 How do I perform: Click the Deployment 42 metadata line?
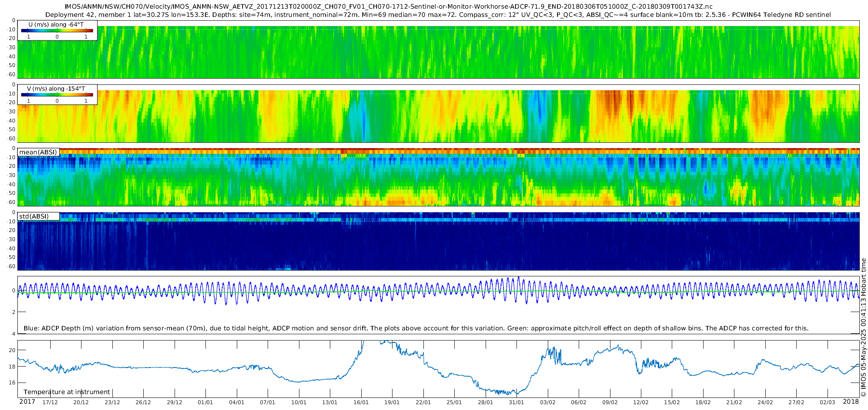tap(438, 14)
